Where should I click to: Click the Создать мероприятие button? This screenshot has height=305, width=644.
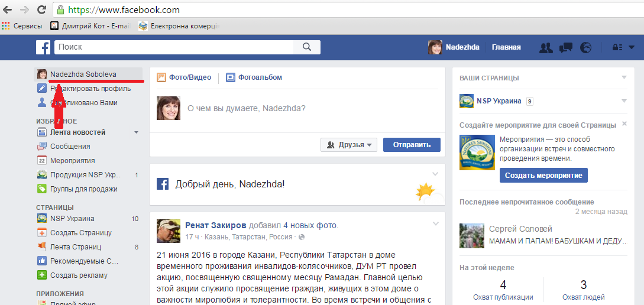point(544,176)
